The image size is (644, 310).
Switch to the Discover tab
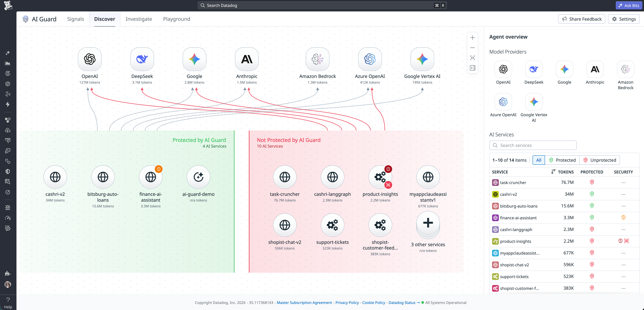click(x=105, y=19)
